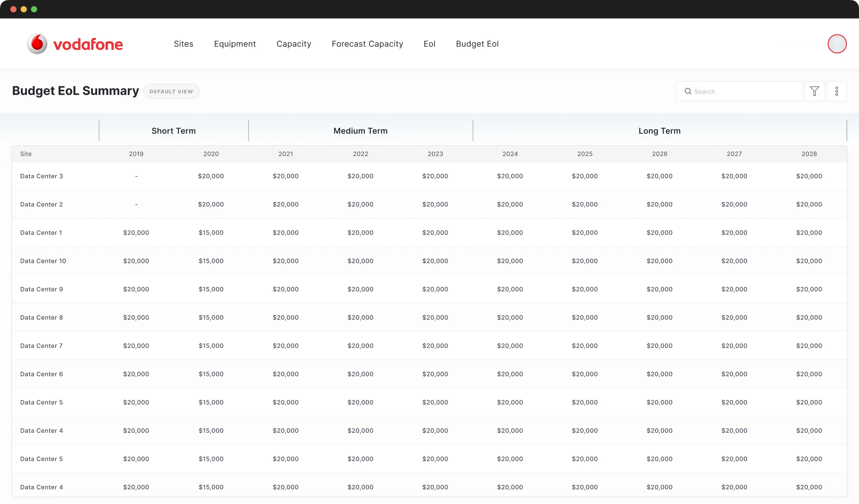Open the profile avatar in the top right
This screenshot has height=504, width=859.
click(837, 44)
